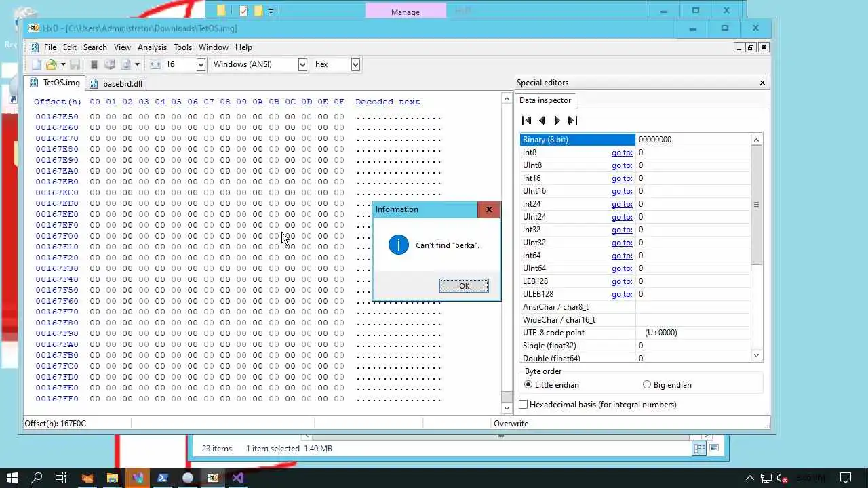Open the notification center icon
This screenshot has height=488, width=868.
(845, 478)
